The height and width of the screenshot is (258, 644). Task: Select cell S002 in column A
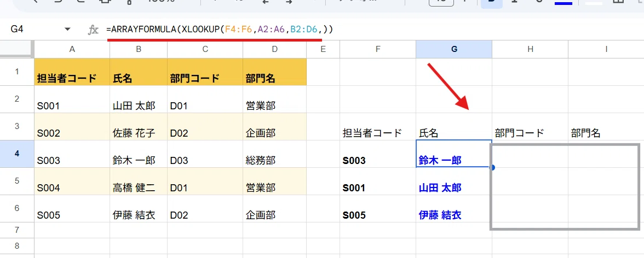coord(72,127)
